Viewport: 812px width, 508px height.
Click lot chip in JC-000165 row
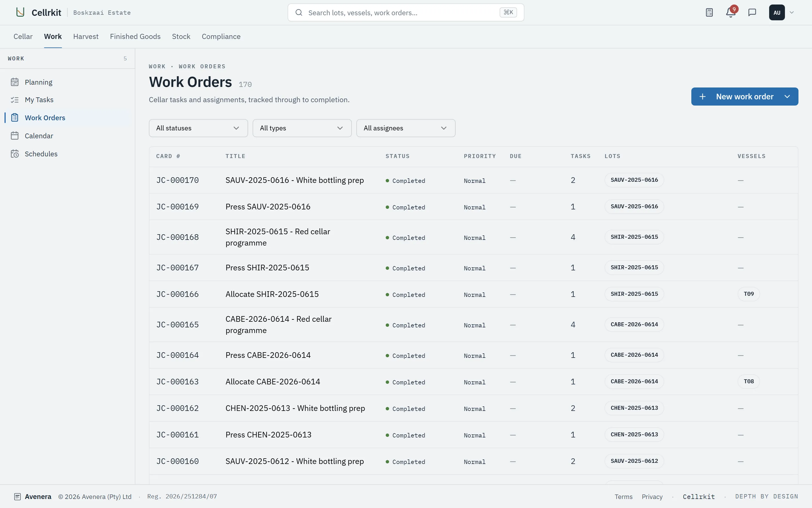click(634, 325)
